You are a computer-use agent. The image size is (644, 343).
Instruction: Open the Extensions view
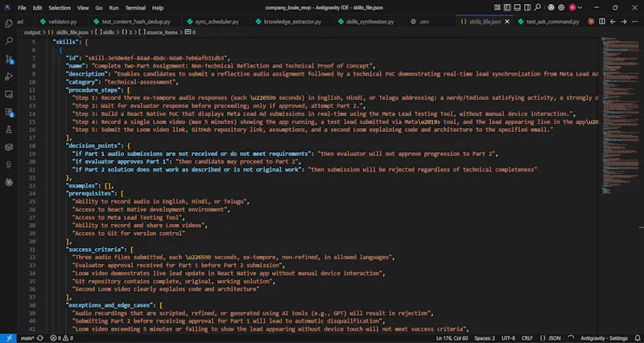coord(9,112)
